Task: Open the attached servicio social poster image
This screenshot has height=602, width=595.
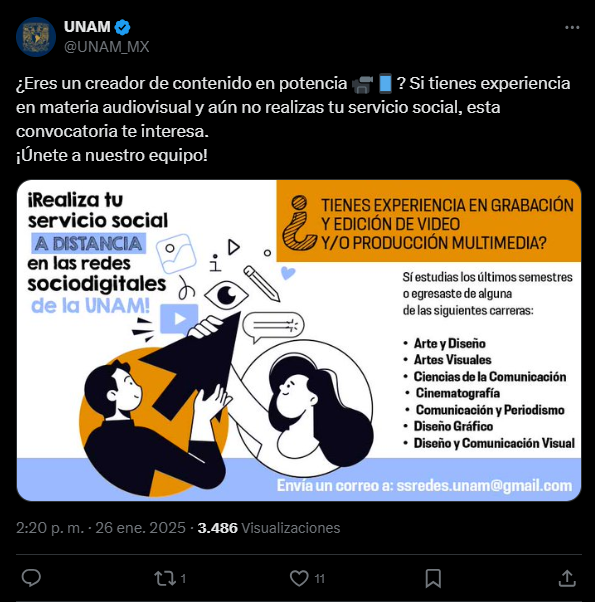Action: pyautogui.click(x=299, y=340)
